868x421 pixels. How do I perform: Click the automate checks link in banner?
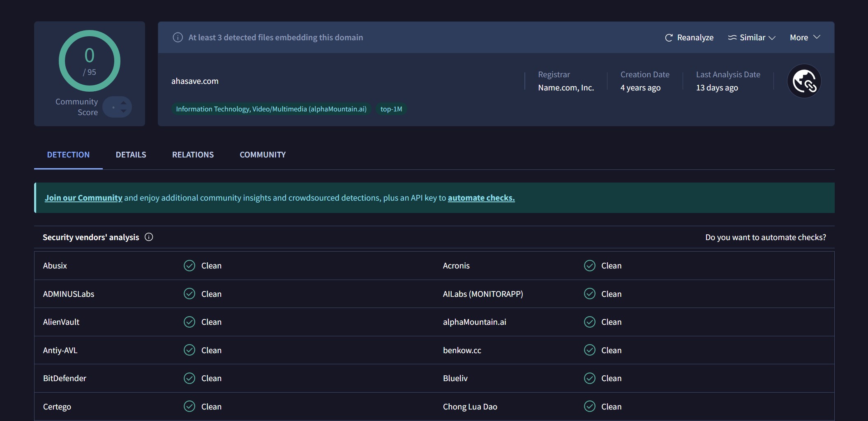(x=481, y=198)
